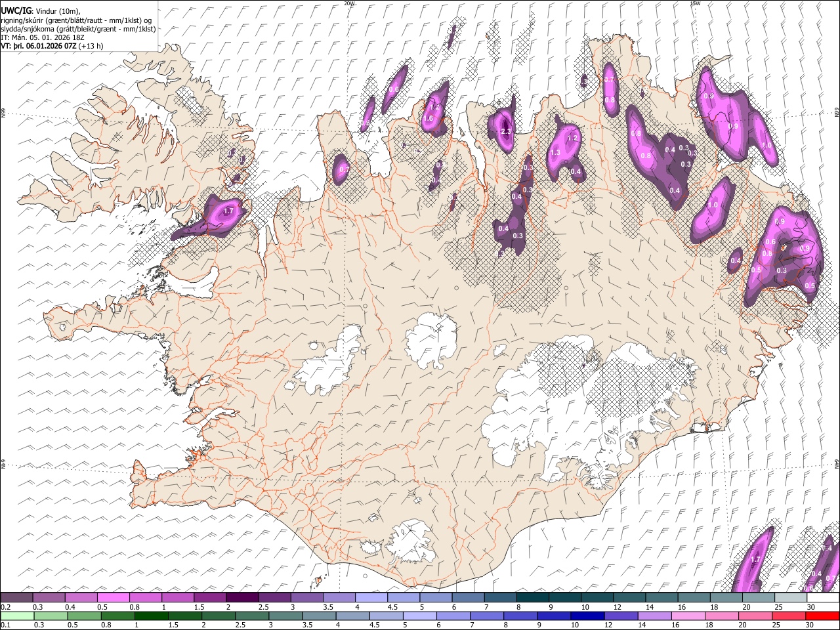Select the "1.7" value over the Westfjords
The image size is (840, 630).
228,211
